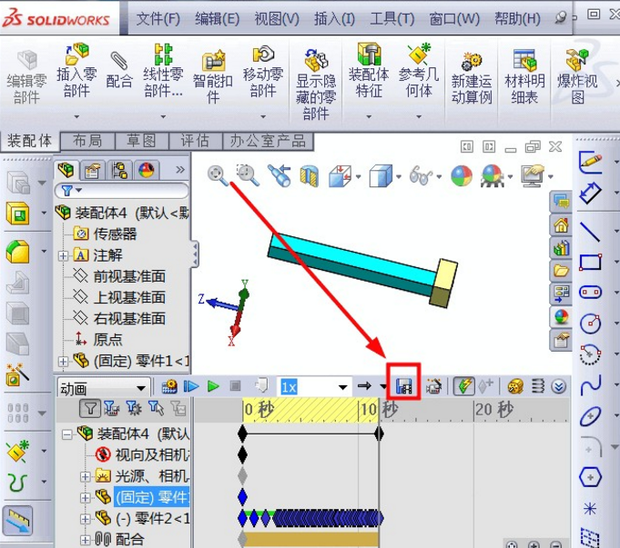Click Edit Component (编辑零部件) icon
The image size is (620, 548).
26,77
